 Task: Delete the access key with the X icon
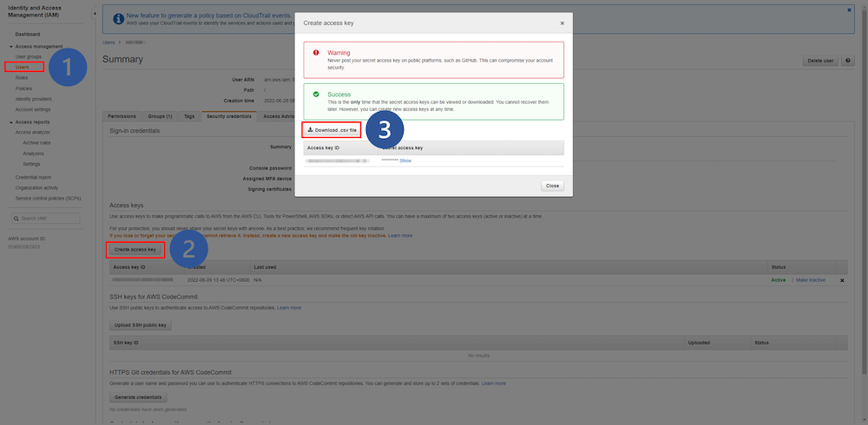[x=842, y=280]
